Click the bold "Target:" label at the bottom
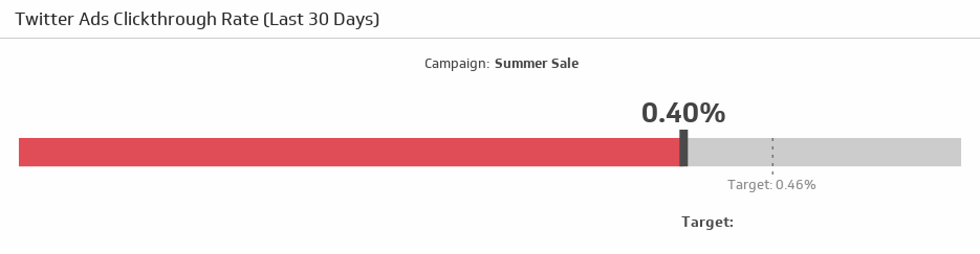 [x=707, y=222]
